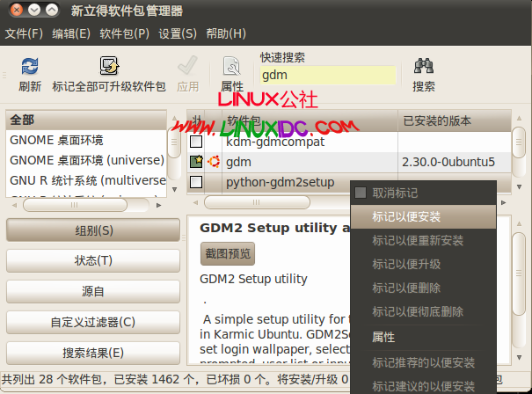The image size is (532, 394).
Task: Click status bar package count text
Action: pyautogui.click(x=175, y=379)
